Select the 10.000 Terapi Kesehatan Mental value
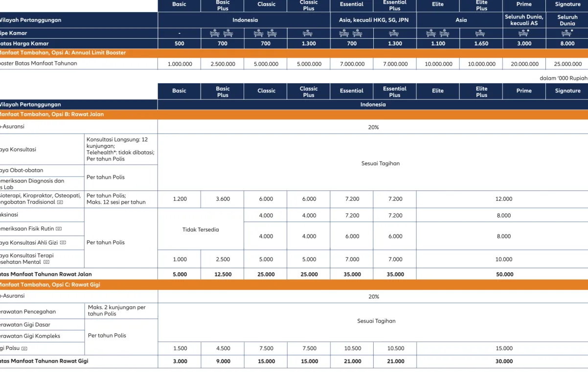Viewport: 588px width, 372px height. [503, 259]
